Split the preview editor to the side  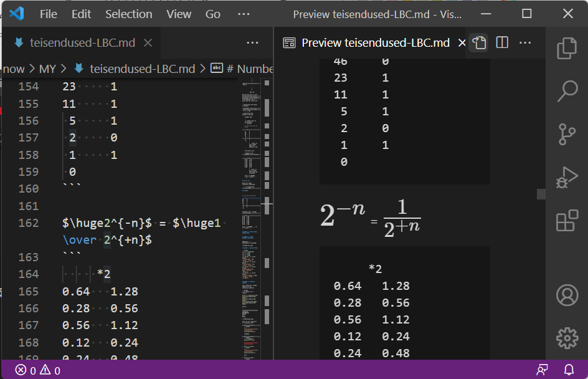click(x=502, y=43)
